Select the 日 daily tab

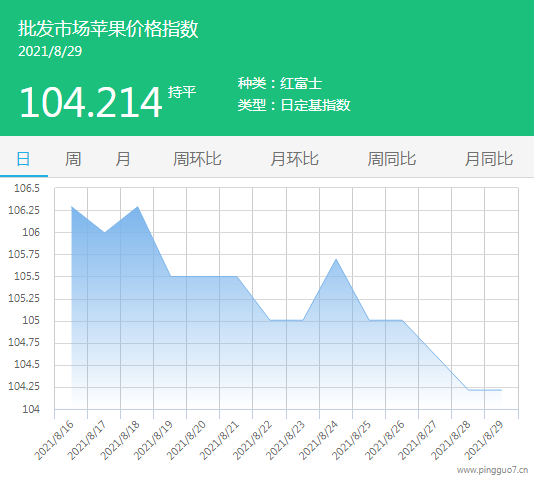coord(23,159)
